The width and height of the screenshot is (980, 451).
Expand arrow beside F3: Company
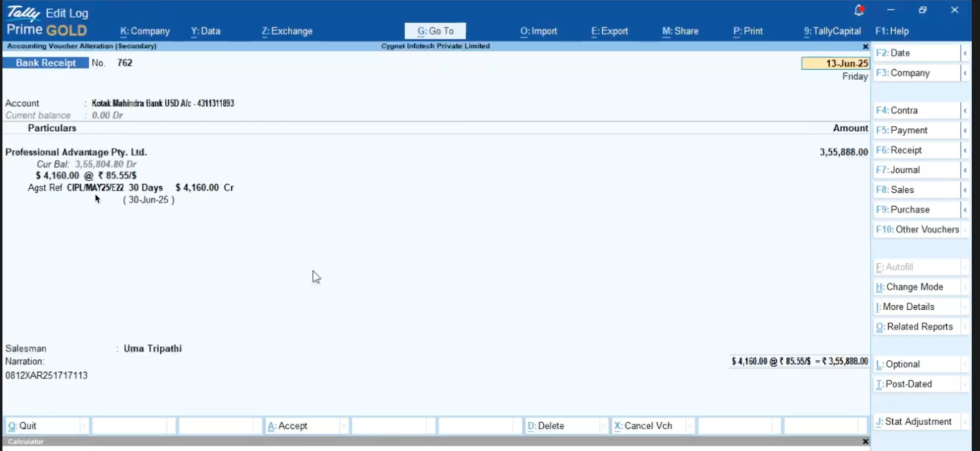(965, 73)
